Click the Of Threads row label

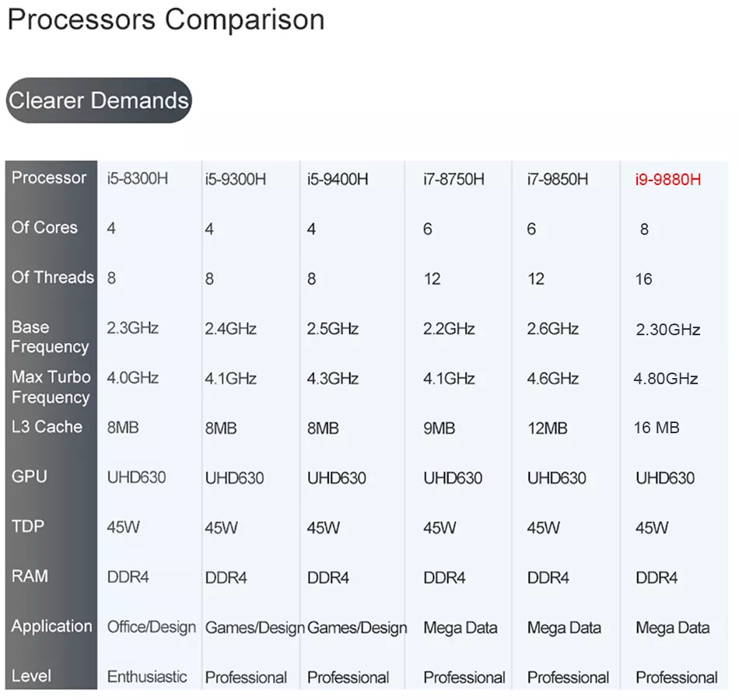(52, 277)
